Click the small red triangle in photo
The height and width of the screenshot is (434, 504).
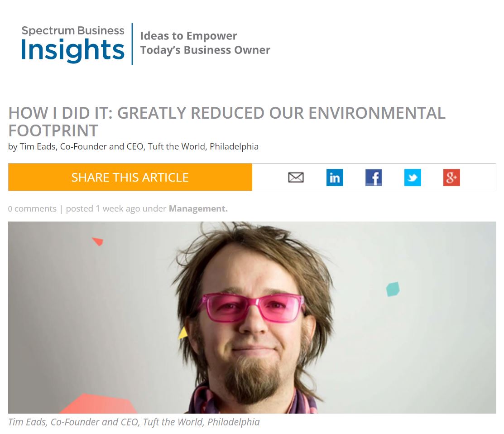(x=98, y=241)
